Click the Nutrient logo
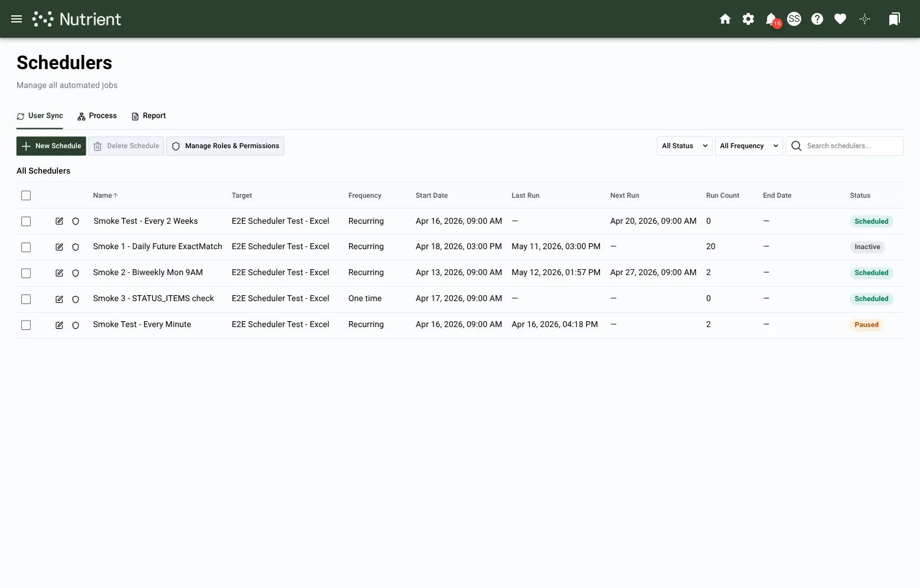 pyautogui.click(x=77, y=19)
